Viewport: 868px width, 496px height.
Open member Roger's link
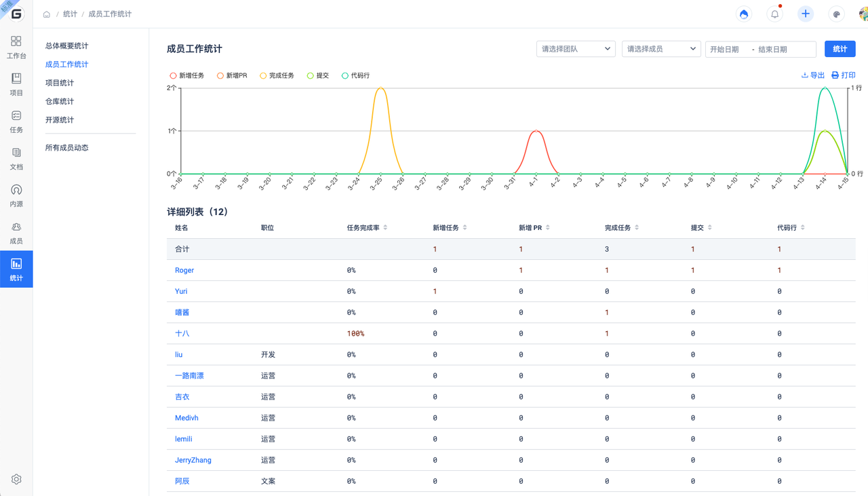184,270
